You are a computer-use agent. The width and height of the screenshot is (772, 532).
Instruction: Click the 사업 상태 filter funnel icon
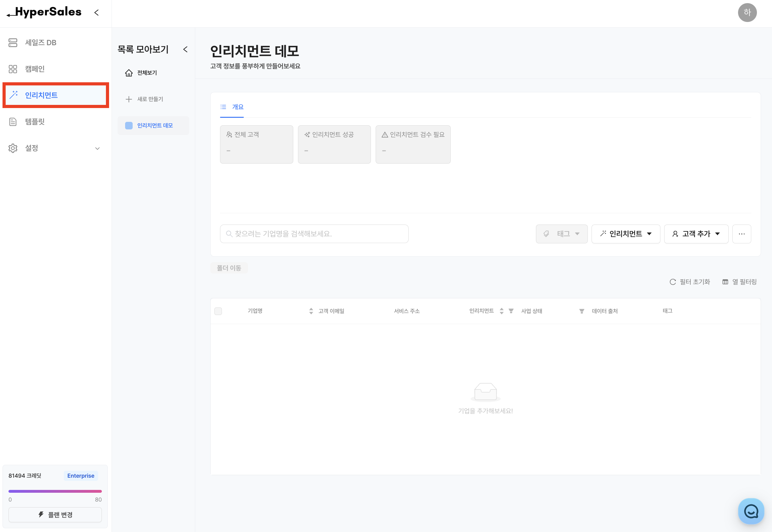(x=582, y=311)
